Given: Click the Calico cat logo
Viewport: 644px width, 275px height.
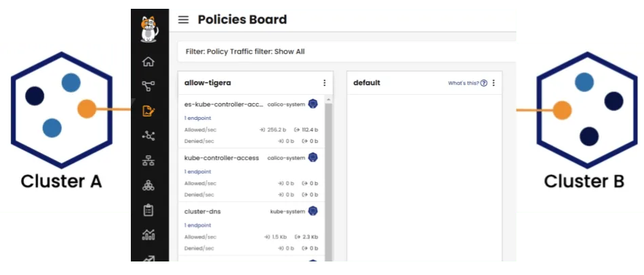Looking at the screenshot, I should [149, 29].
